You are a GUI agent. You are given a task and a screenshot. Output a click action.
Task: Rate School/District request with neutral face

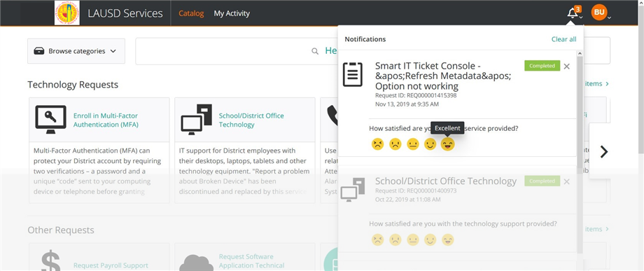pyautogui.click(x=413, y=239)
